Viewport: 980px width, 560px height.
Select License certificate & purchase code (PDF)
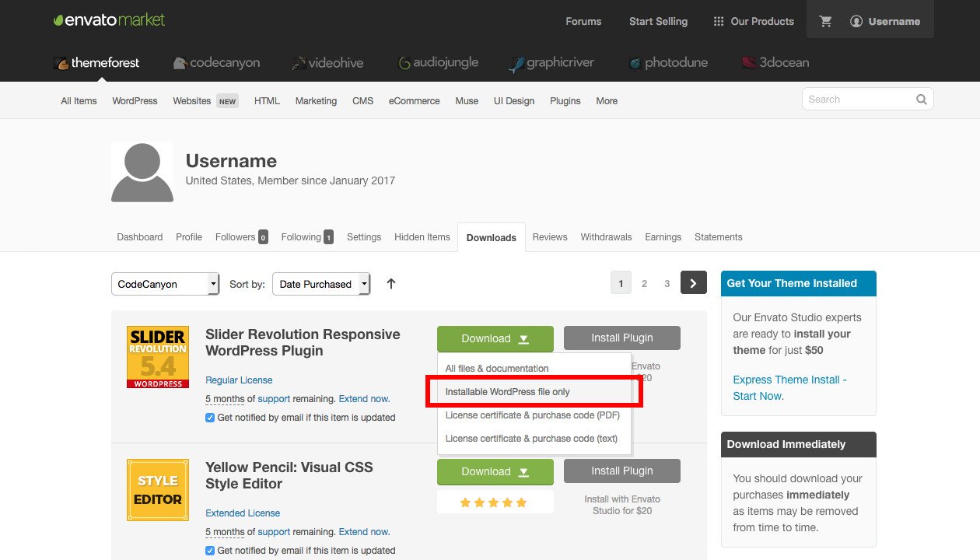tap(532, 415)
